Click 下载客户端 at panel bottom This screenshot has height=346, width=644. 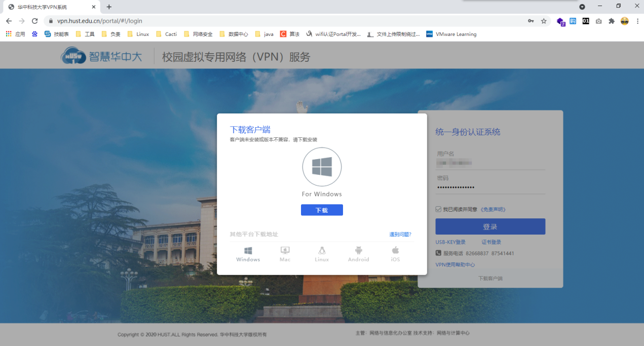point(490,279)
